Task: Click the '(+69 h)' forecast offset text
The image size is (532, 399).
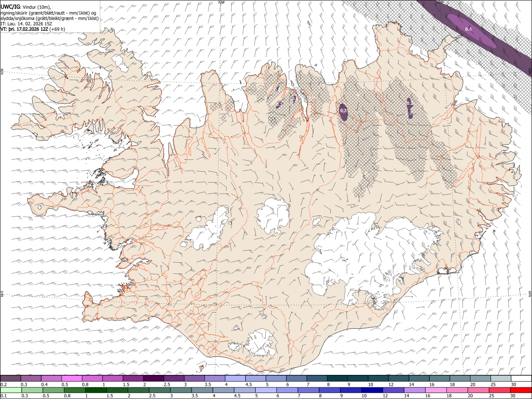Action: (57, 29)
